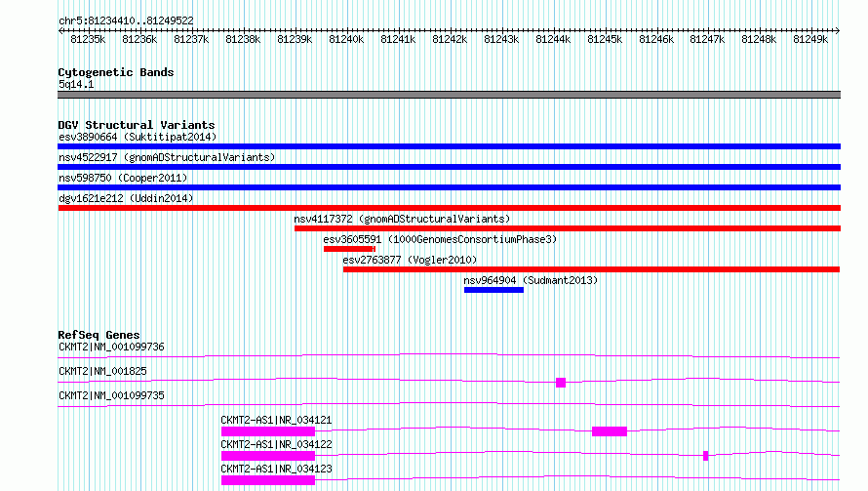This screenshot has height=491, width=868.
Task: Click the blue bar beneath nsv4522917
Action: (449, 167)
